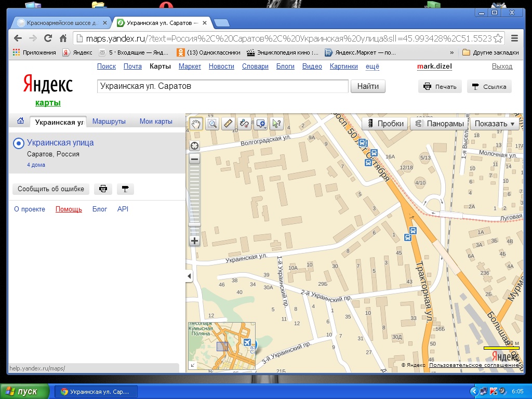This screenshot has height=399, width=532.
Task: Open the Помощь link
Action: pos(69,209)
